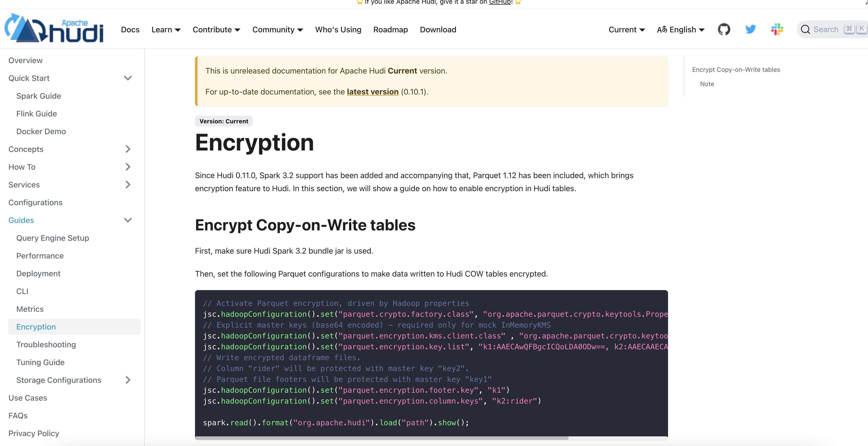
Task: Expand the Services sidebar chevron
Action: coord(128,185)
